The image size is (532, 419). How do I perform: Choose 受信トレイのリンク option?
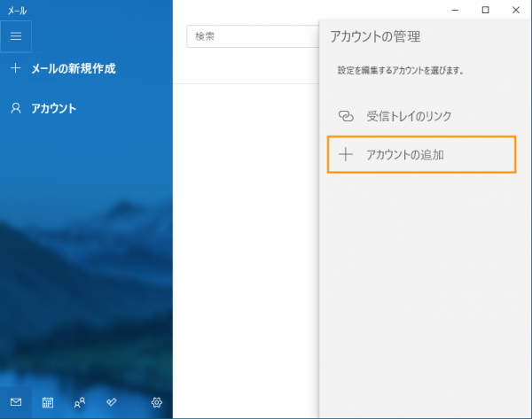click(x=422, y=116)
